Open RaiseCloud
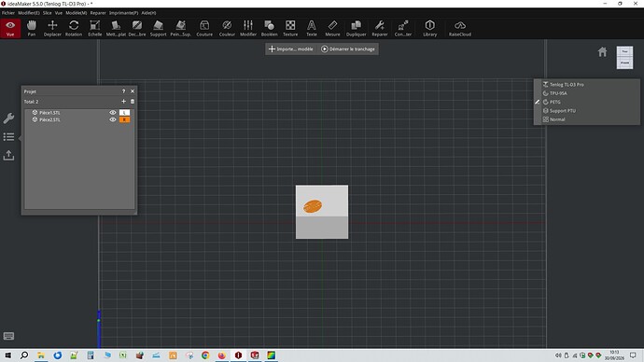 [460, 28]
